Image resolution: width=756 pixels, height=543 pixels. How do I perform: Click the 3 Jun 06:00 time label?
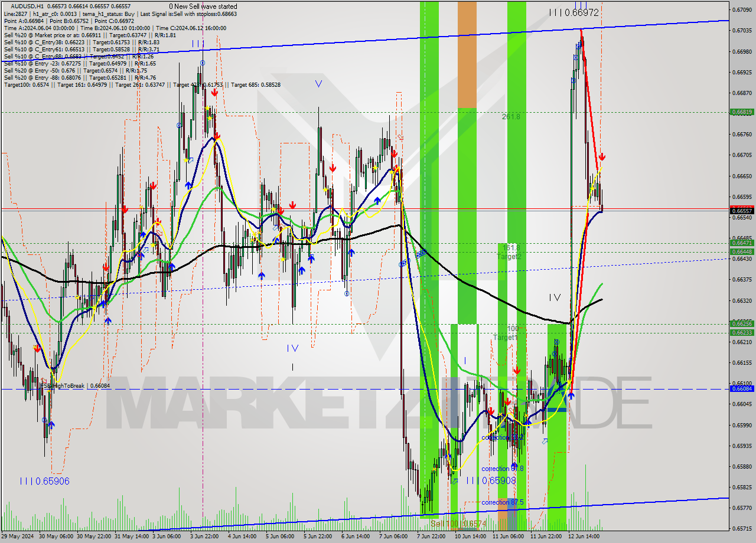coord(167,537)
